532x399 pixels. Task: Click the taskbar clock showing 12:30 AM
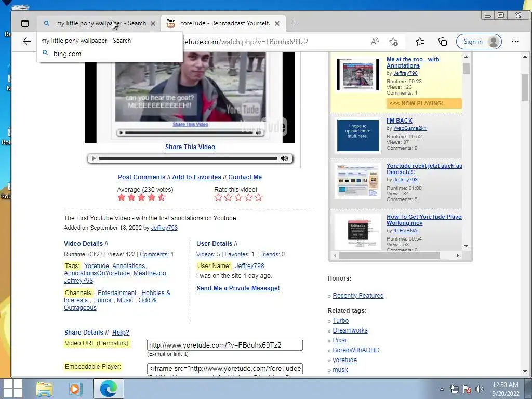[x=506, y=389]
